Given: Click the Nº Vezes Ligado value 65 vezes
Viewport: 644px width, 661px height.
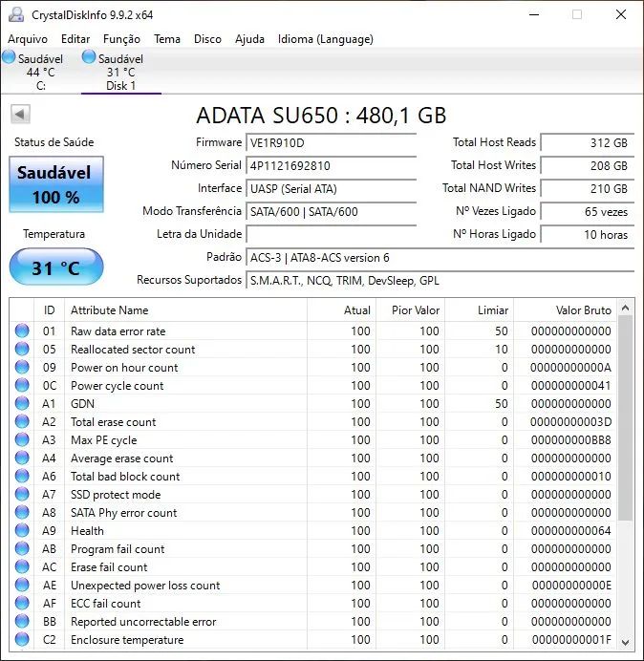Looking at the screenshot, I should [587, 212].
